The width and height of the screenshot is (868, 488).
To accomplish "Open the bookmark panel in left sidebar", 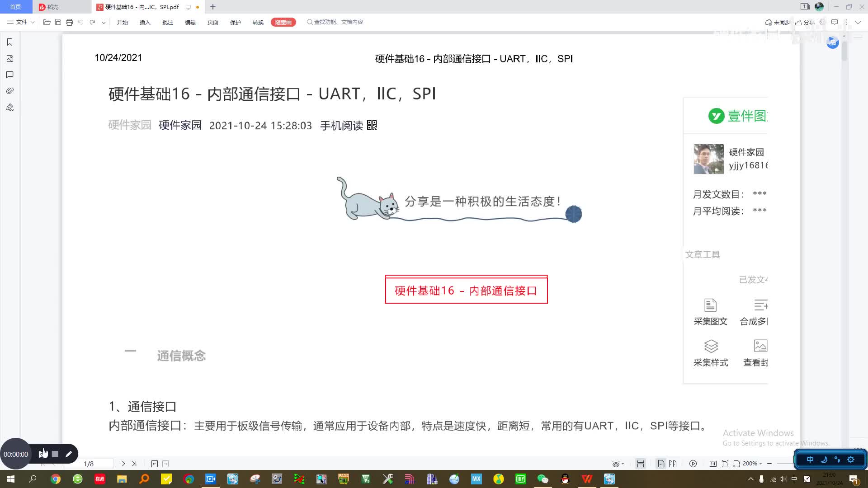I will [9, 42].
